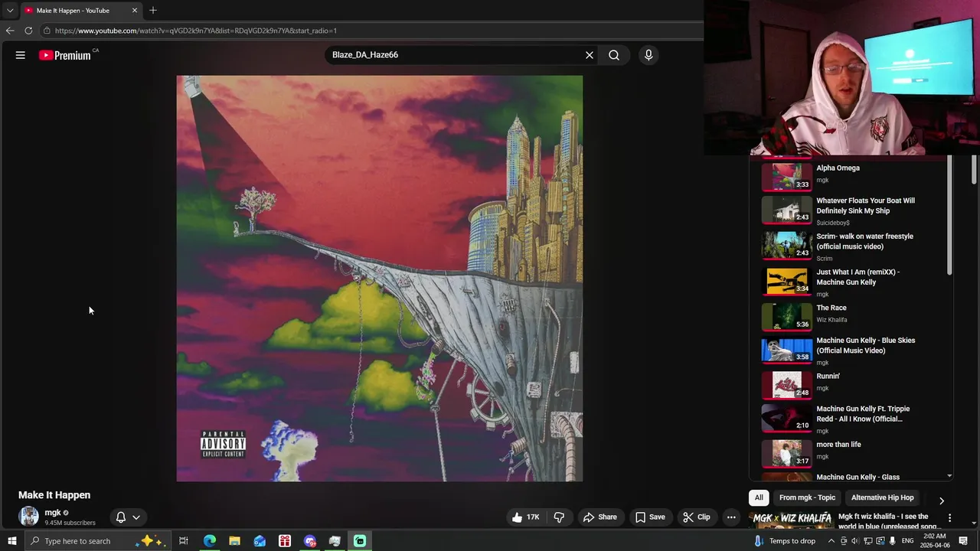Select more than life playlist entry
Image resolution: width=980 pixels, height=551 pixels.
point(850,452)
